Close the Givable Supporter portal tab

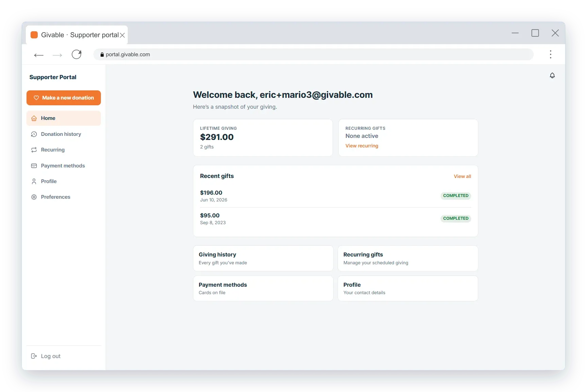(122, 35)
